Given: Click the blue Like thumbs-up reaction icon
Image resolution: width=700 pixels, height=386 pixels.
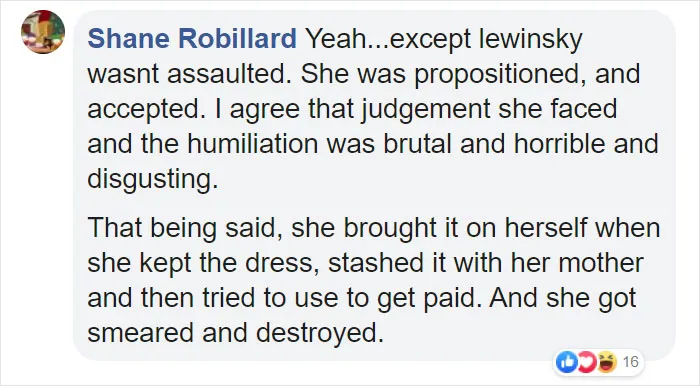Looking at the screenshot, I should tap(567, 362).
